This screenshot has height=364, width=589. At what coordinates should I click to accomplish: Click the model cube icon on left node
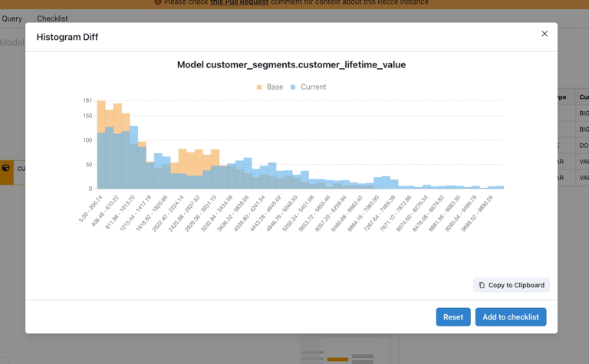(5, 168)
